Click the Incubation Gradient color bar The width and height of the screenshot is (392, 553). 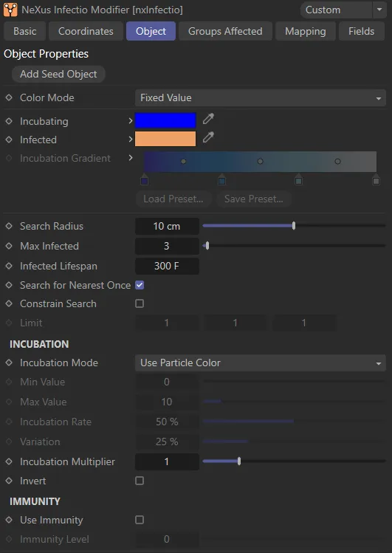260,162
